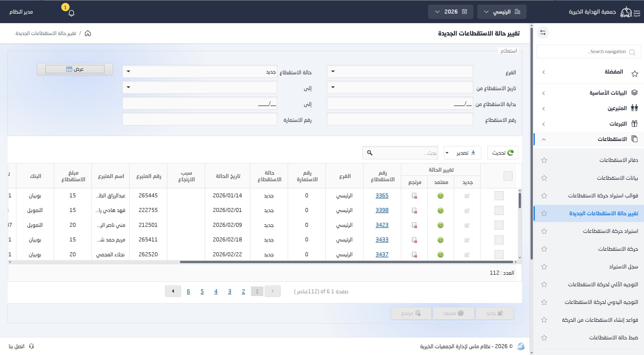The height and width of the screenshot is (355, 644).
Task: Click the association logo in header
Action: click(x=630, y=12)
